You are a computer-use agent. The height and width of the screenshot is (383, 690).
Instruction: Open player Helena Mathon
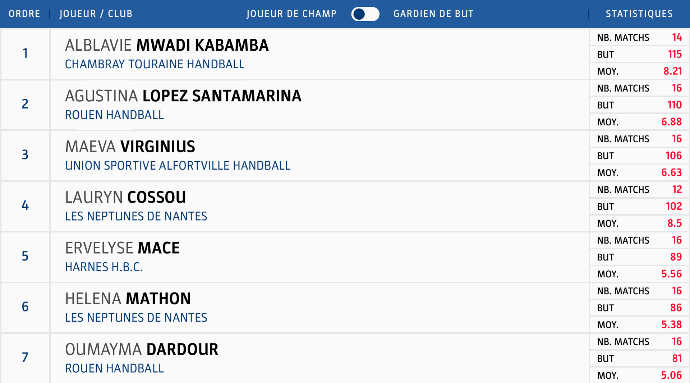tap(128, 299)
